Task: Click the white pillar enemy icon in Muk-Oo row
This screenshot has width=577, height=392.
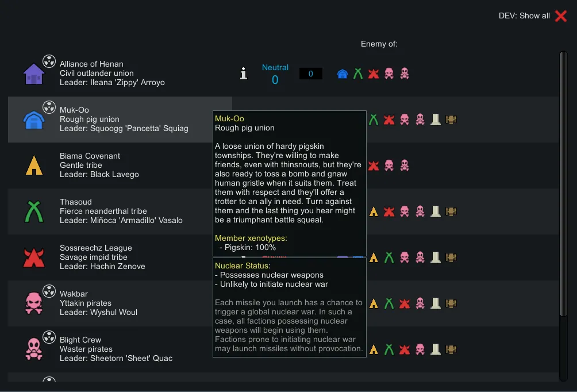Action: [x=436, y=120]
